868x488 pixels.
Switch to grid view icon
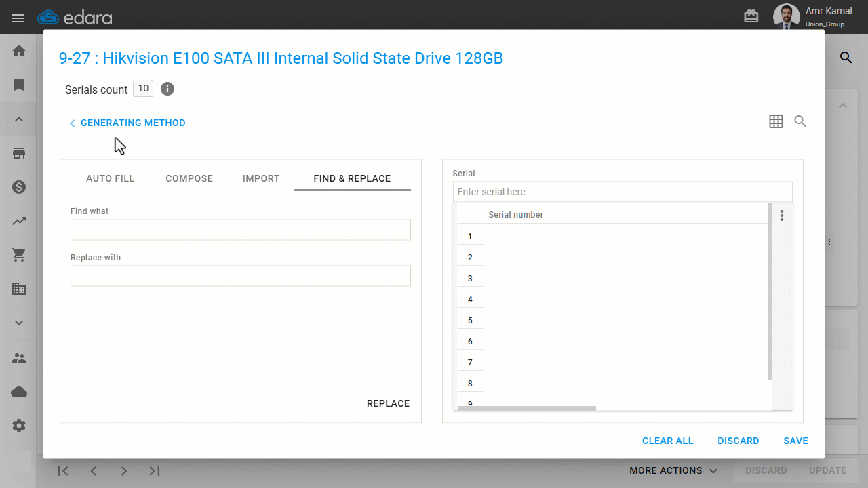[776, 121]
